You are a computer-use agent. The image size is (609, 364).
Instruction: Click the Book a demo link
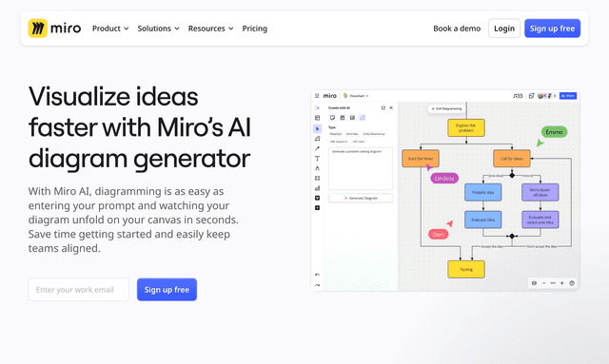point(457,29)
